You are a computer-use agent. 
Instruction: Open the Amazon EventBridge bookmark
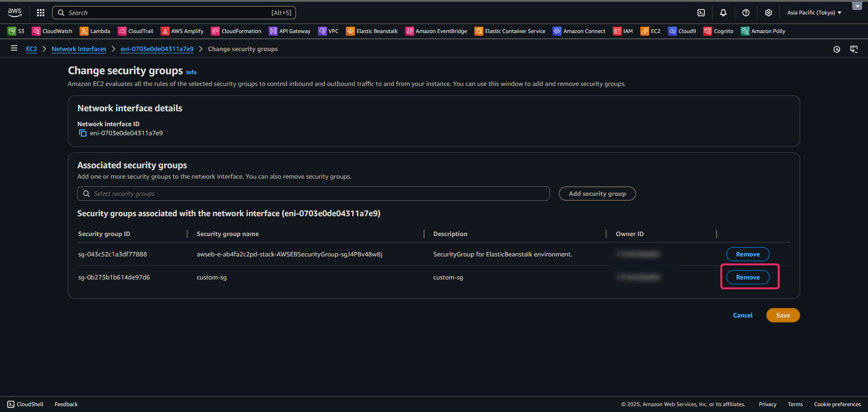(x=436, y=31)
